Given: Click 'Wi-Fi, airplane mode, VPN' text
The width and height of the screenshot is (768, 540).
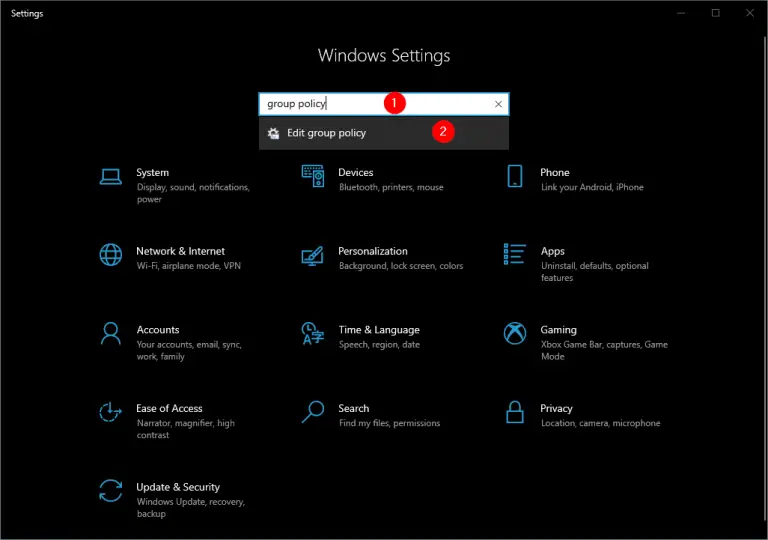Looking at the screenshot, I should coord(189,266).
